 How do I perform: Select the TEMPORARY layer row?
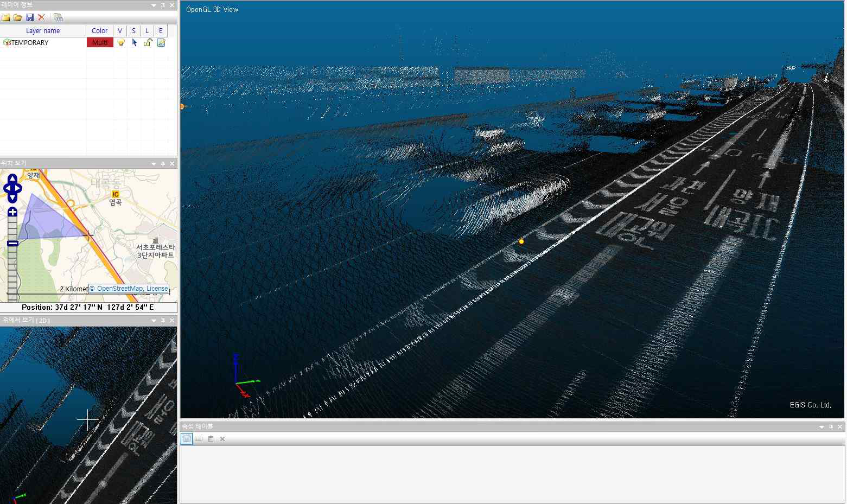click(30, 42)
